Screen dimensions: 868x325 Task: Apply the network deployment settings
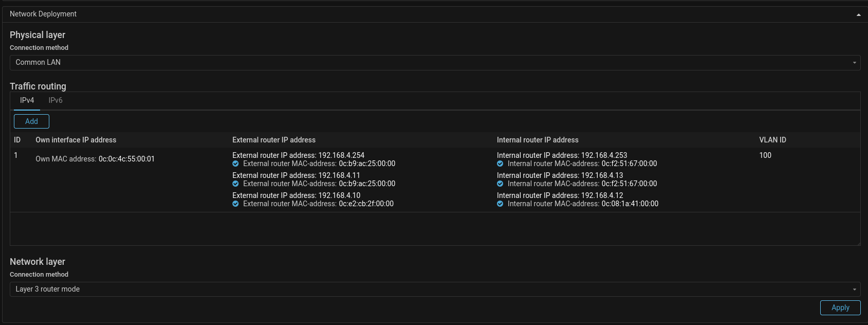(x=840, y=308)
